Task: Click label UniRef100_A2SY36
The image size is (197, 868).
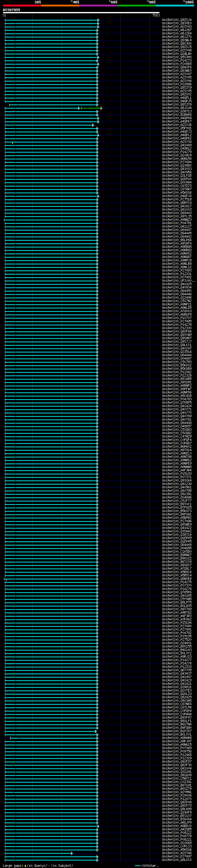Action: point(176,125)
